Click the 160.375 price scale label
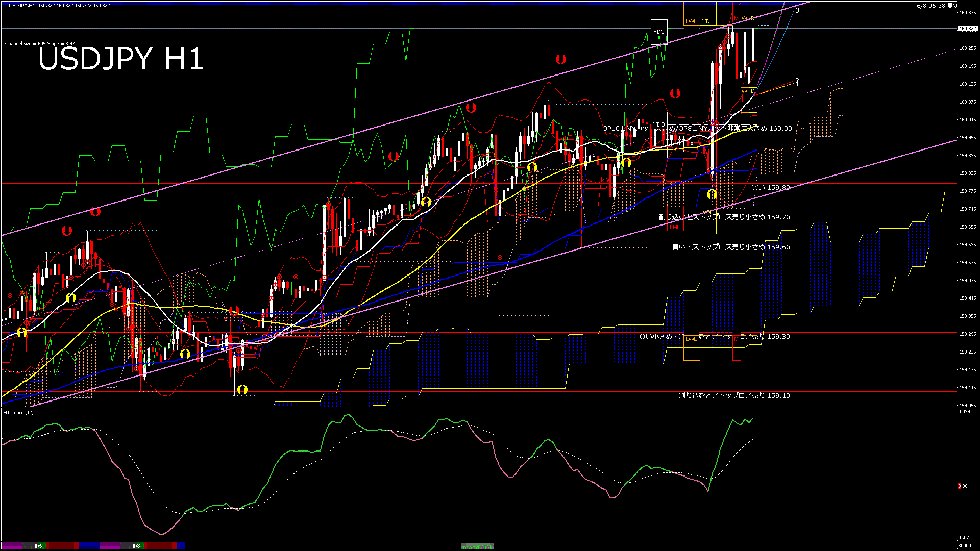Viewport: 980px width, 551px height. pyautogui.click(x=967, y=13)
